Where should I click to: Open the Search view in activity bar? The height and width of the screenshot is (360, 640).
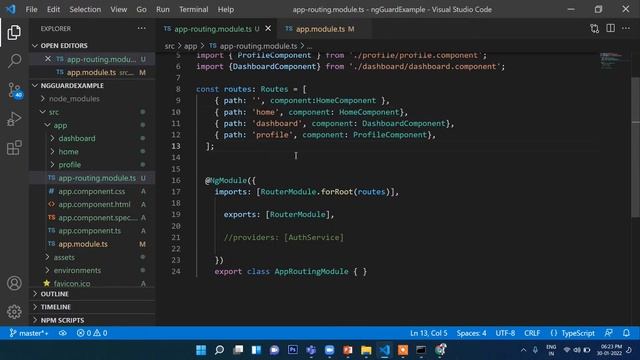coord(14,61)
